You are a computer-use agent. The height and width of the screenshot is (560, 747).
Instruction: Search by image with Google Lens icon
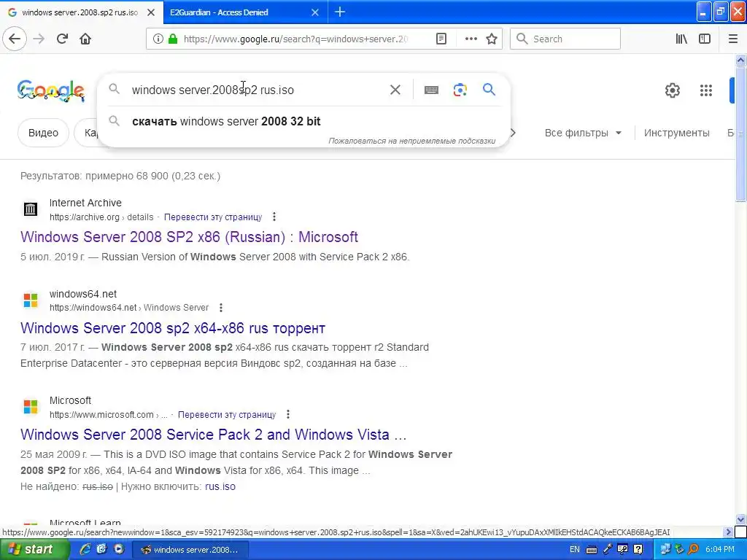coord(460,90)
